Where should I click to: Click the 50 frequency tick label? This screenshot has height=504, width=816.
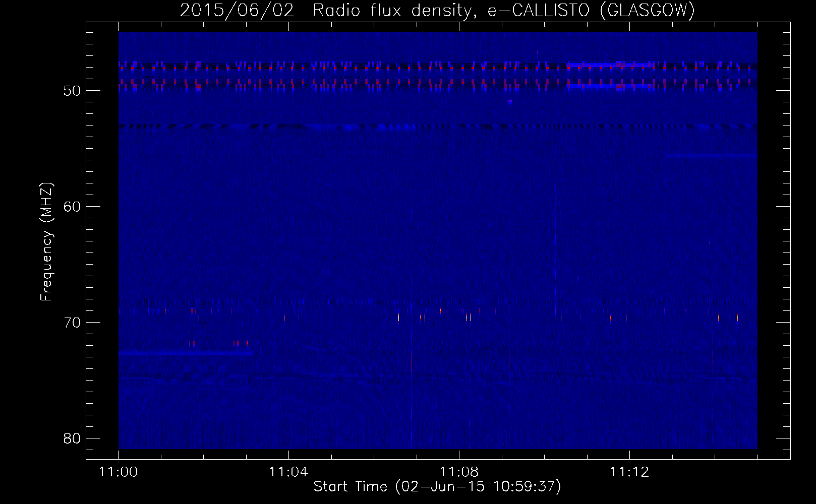(x=73, y=91)
